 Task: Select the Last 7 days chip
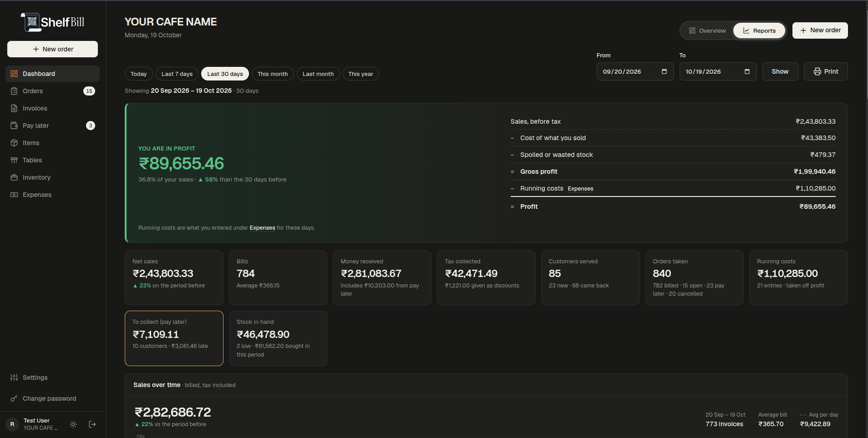coord(177,74)
